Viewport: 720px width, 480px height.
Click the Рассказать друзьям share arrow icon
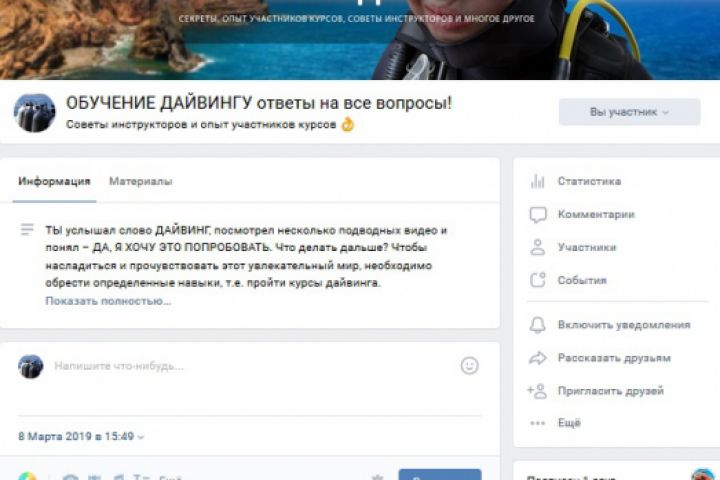(538, 358)
